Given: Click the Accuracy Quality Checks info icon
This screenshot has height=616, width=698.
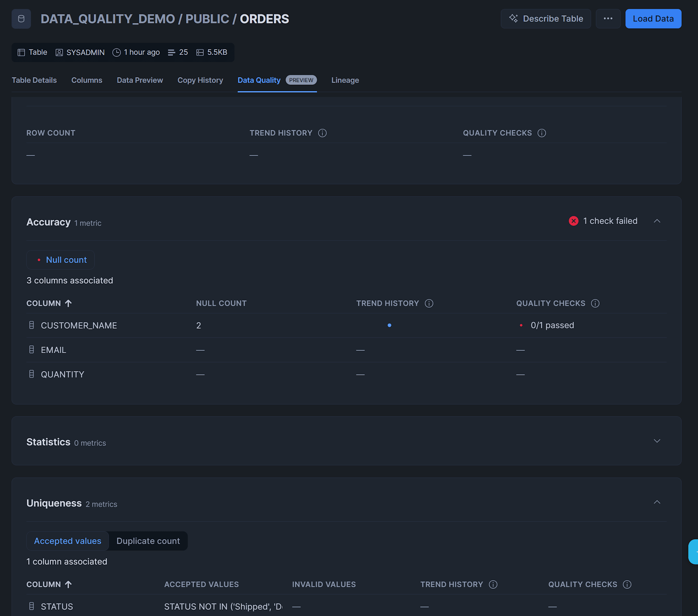Looking at the screenshot, I should [x=595, y=303].
